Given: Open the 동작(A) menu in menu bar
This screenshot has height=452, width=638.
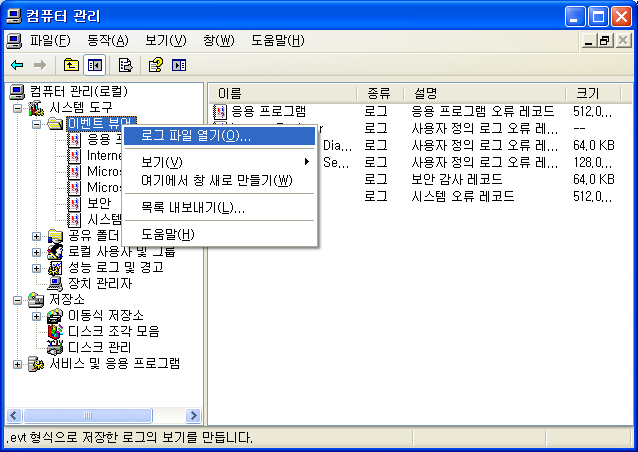Looking at the screenshot, I should pos(107,40).
